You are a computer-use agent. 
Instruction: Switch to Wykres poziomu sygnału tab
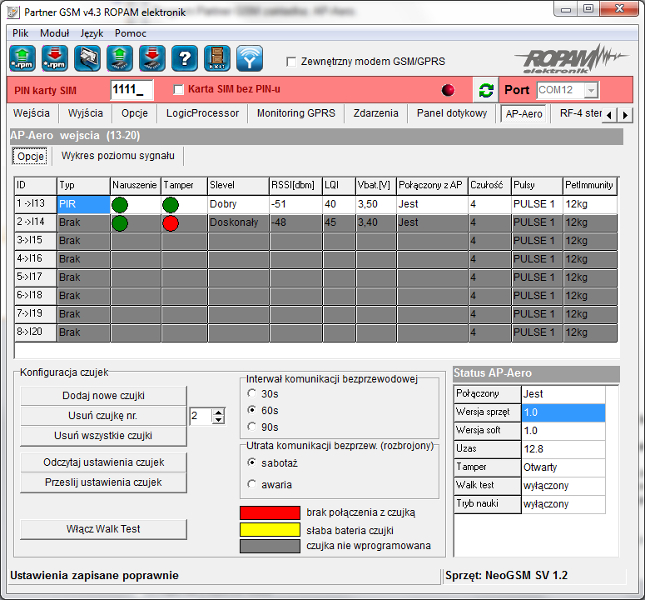(x=118, y=156)
